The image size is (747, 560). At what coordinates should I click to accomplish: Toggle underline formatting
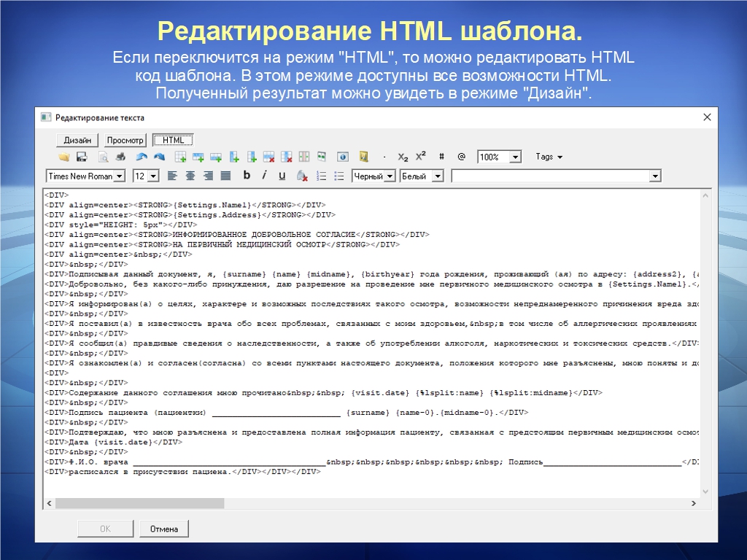[x=282, y=176]
